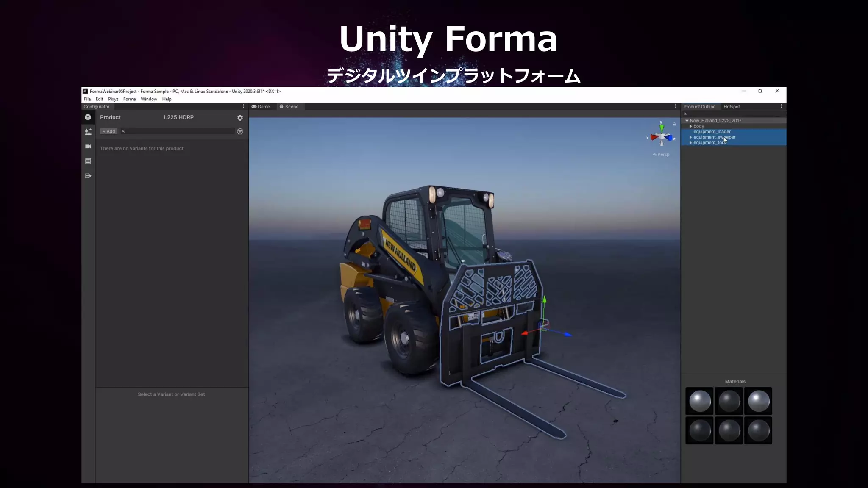The width and height of the screenshot is (868, 488).
Task: Select the body row in outline
Action: coord(734,126)
